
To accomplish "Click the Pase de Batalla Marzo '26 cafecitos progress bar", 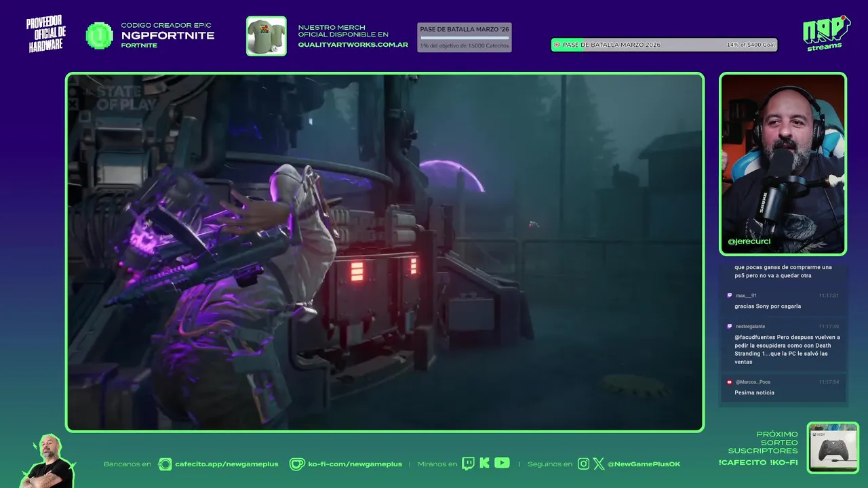I will point(465,38).
